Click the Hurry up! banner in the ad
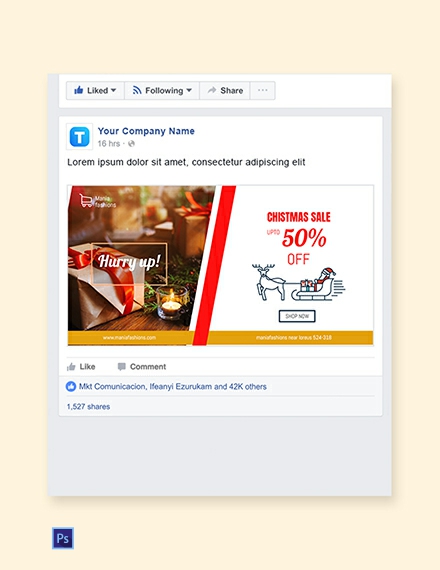The image size is (440, 570). (x=129, y=264)
